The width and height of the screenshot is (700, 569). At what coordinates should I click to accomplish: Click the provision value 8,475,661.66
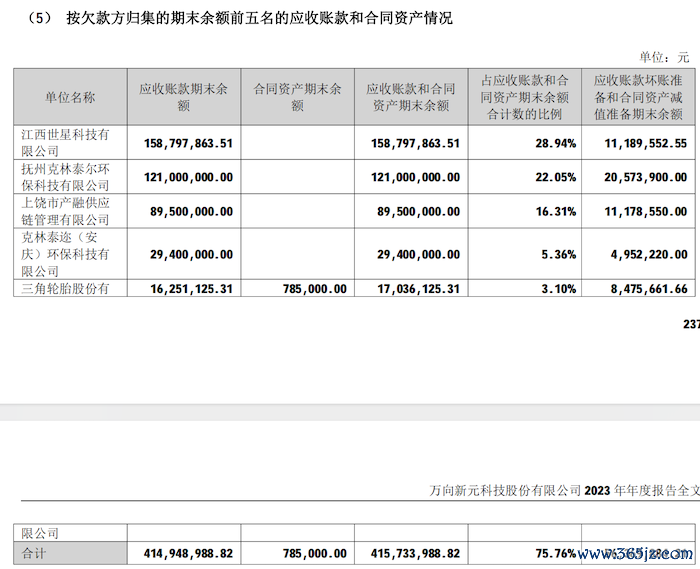(649, 289)
